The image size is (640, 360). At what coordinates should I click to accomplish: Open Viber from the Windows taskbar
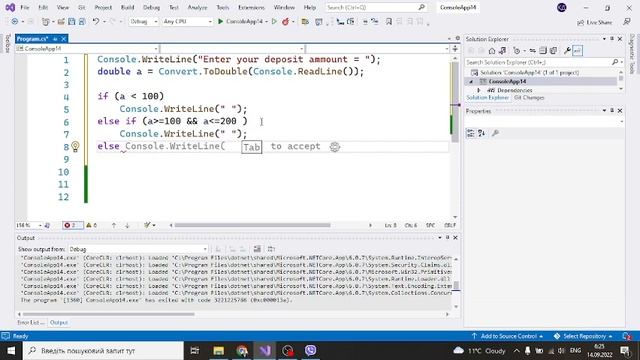(x=311, y=350)
